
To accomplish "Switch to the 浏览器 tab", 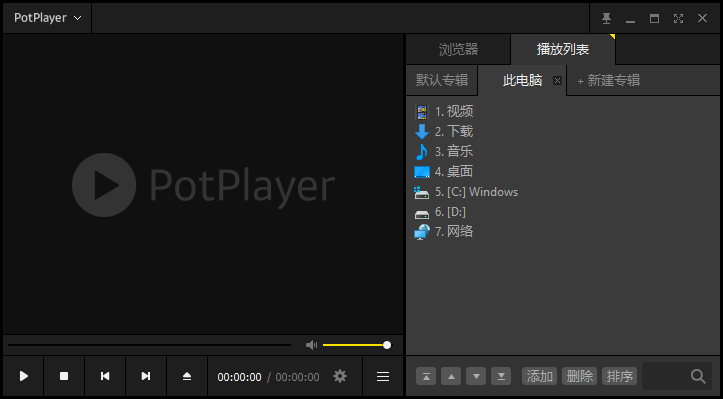I will point(458,49).
